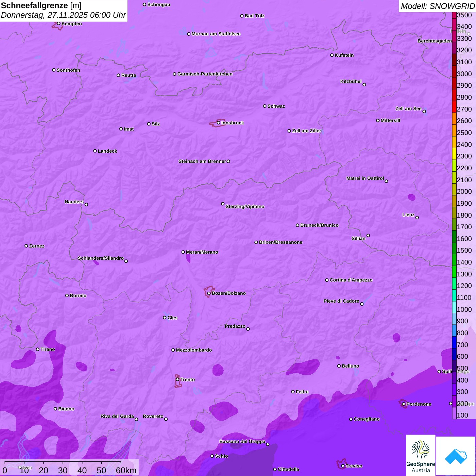Click the Lienz location dot
This screenshot has width=476, height=476.
pyautogui.click(x=417, y=218)
